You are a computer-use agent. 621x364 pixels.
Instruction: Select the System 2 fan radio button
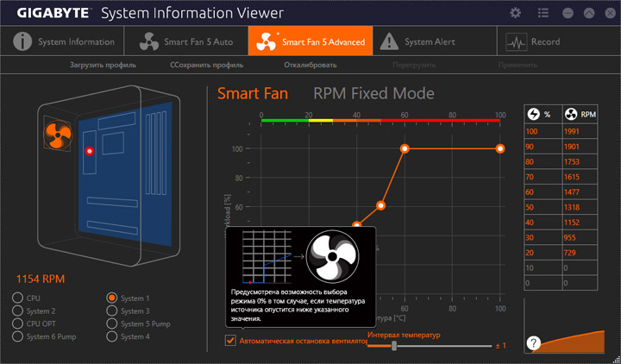[x=17, y=311]
